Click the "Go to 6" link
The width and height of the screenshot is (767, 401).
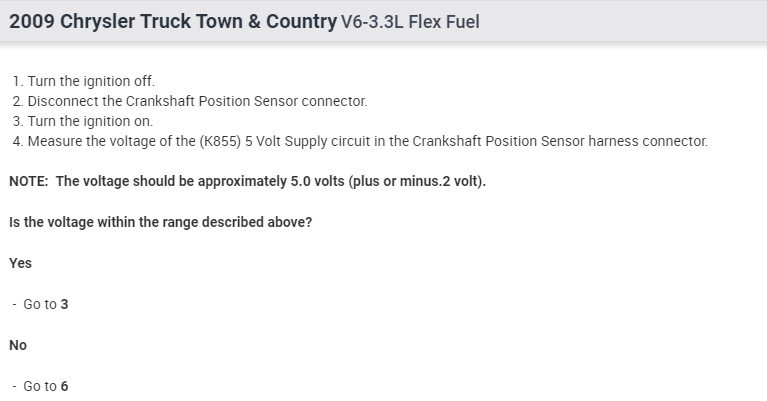pyautogui.click(x=45, y=386)
